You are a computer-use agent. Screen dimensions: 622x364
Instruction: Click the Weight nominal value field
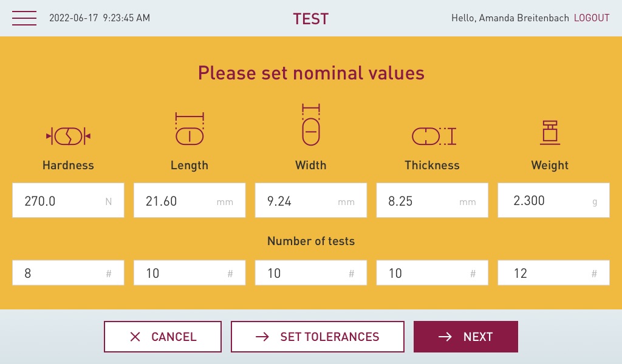(553, 201)
